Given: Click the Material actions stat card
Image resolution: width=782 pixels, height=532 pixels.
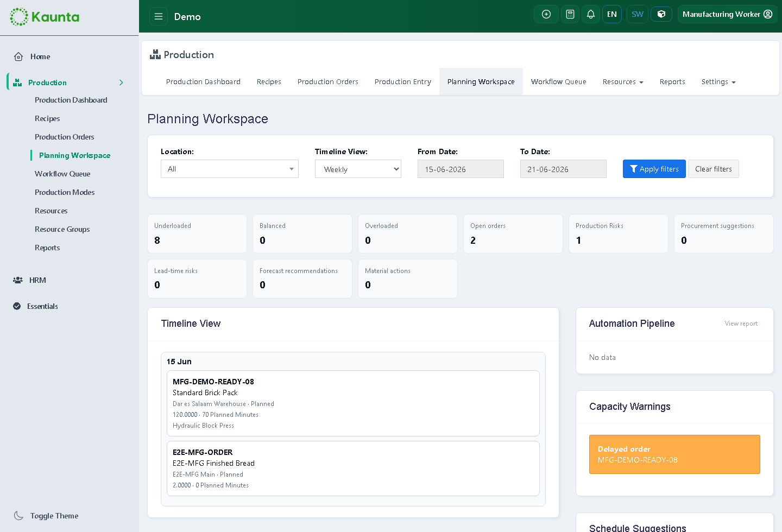Looking at the screenshot, I should [408, 278].
